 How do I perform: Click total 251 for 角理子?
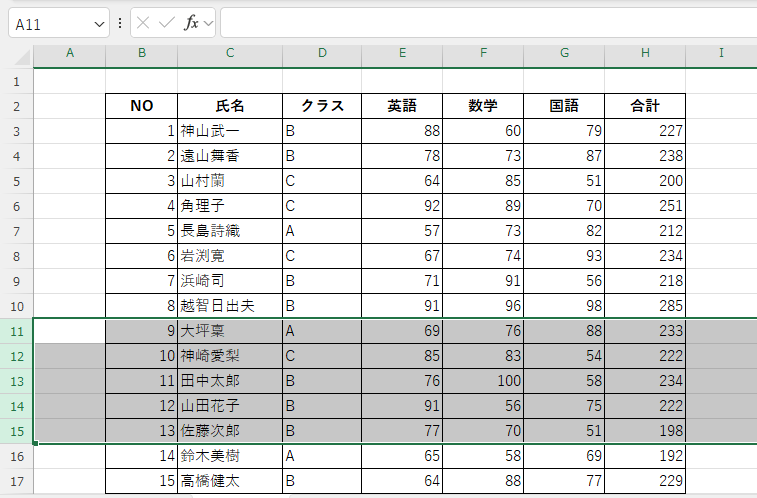pos(645,207)
